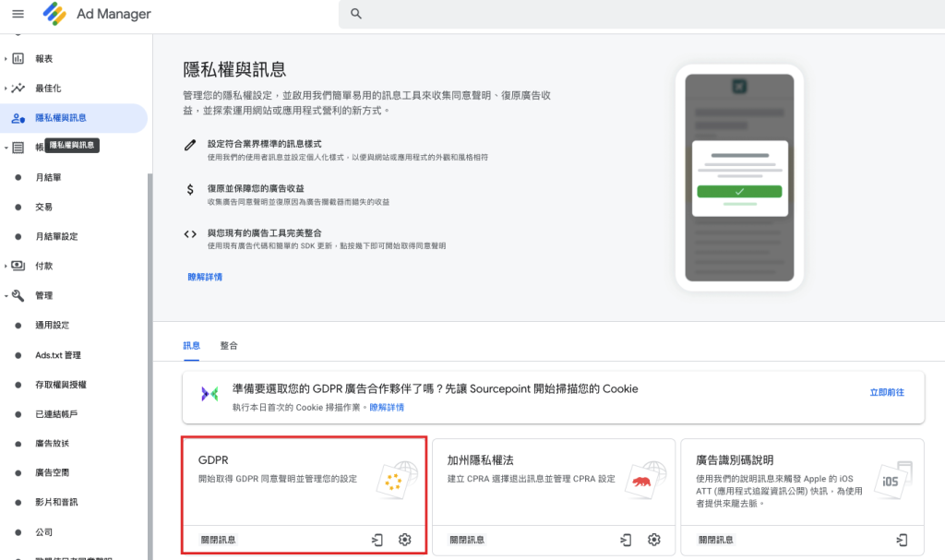
Task: Switch to the 整合 tab
Action: pos(229,345)
